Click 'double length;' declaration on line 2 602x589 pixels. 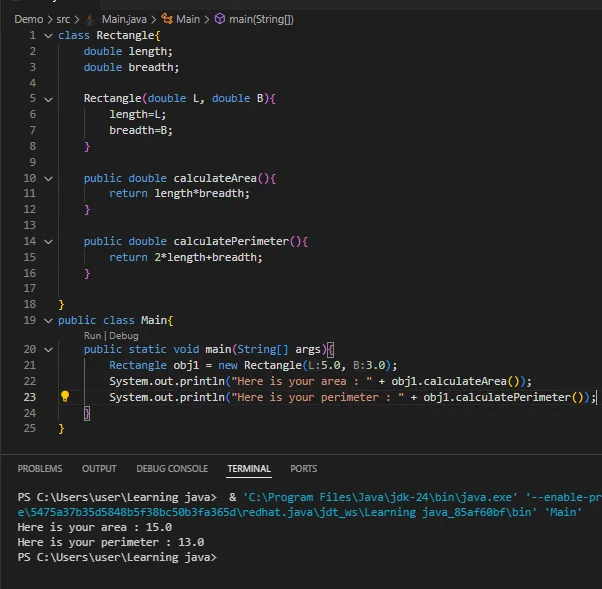pyautogui.click(x=128, y=51)
